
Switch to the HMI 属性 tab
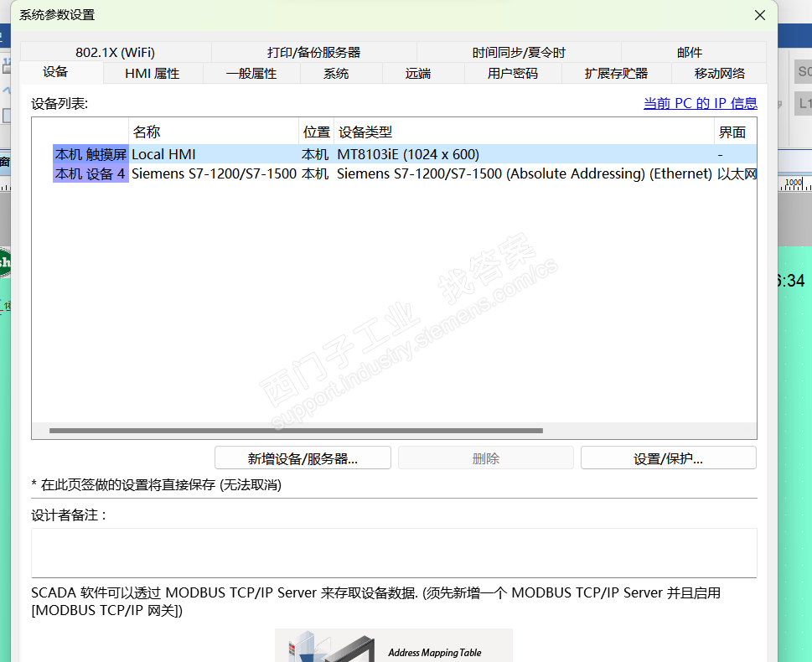(x=153, y=74)
